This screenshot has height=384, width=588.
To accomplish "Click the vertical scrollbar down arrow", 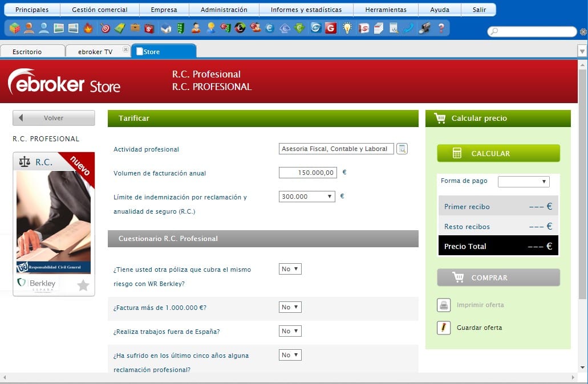I will (582, 367).
